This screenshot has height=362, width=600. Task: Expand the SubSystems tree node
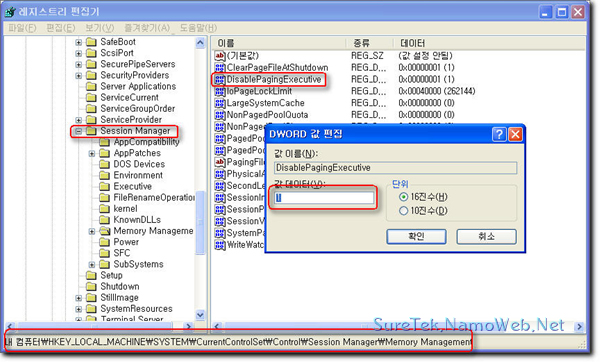click(x=92, y=264)
